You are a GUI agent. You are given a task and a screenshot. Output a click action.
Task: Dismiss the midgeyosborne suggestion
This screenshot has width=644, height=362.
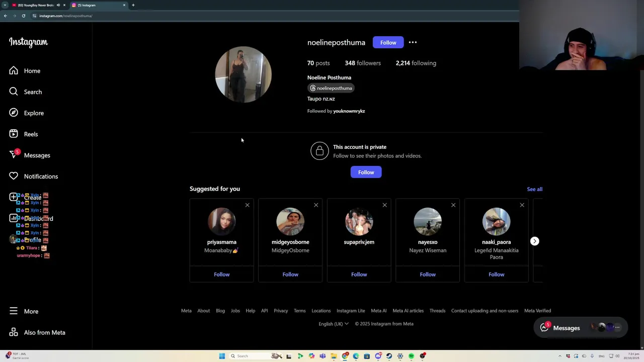316,205
